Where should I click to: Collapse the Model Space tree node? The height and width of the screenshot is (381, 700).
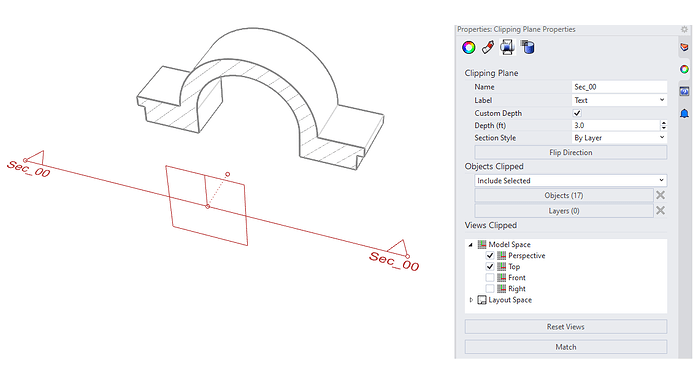[x=471, y=245]
